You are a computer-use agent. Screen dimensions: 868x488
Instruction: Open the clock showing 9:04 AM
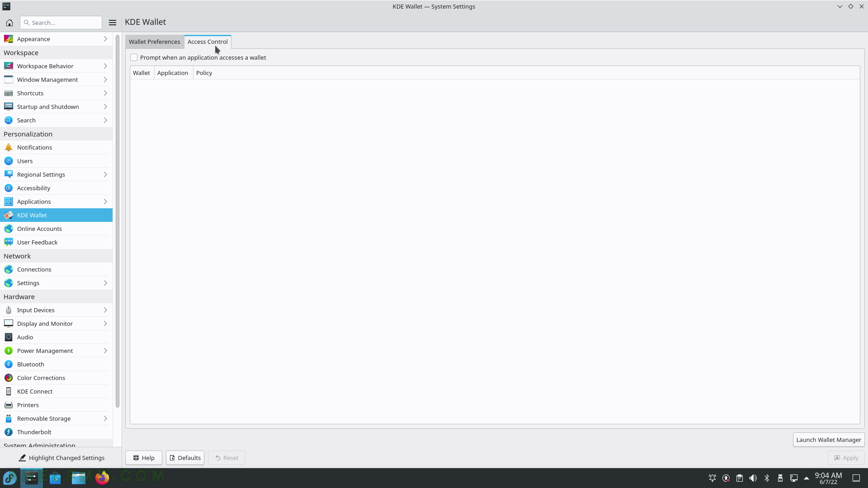click(828, 478)
